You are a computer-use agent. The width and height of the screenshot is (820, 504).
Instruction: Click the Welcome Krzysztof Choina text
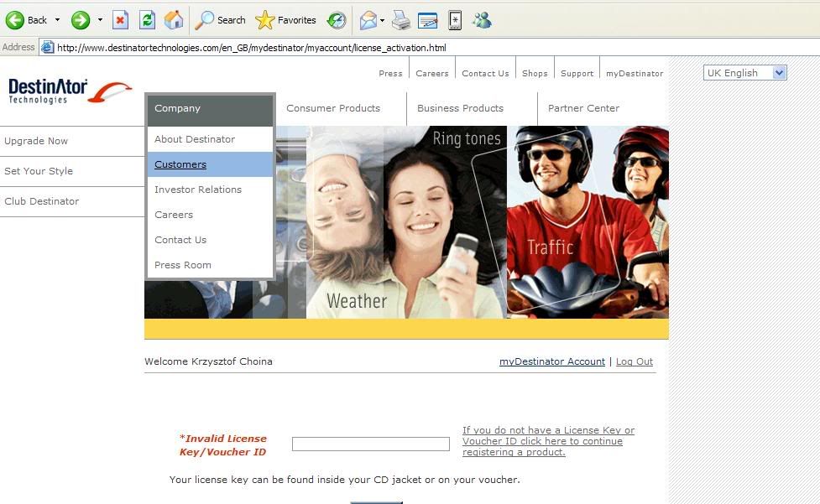coord(208,361)
